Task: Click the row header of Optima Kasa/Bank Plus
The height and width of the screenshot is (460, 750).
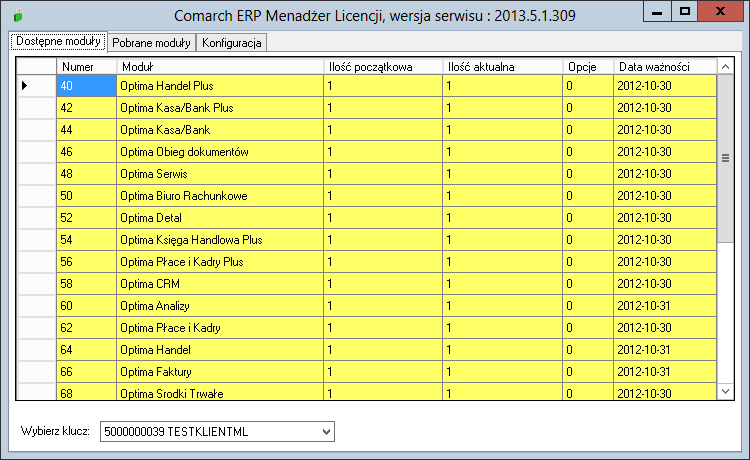Action: coord(37,108)
